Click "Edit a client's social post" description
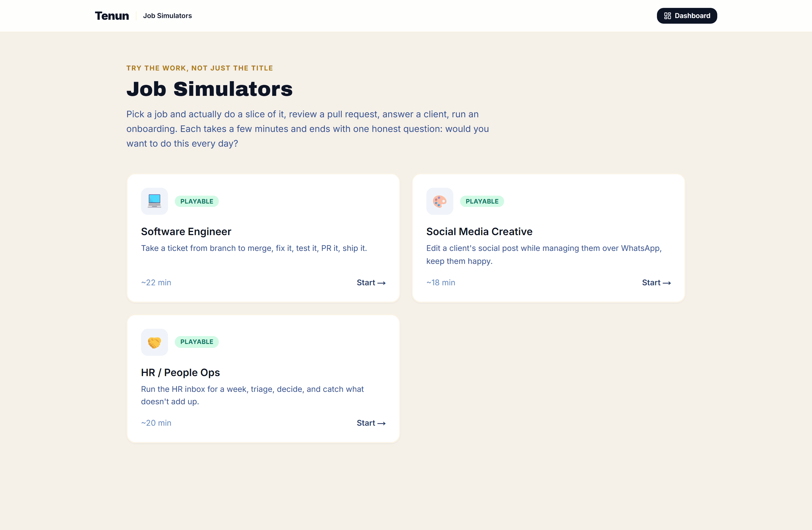Screen dimensions: 812x530 click(x=544, y=255)
